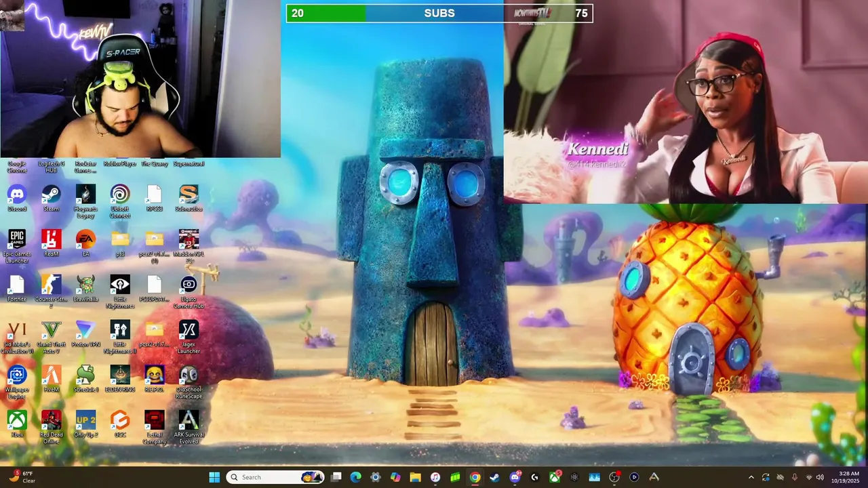This screenshot has width=868, height=488.
Task: Select the Xbox desktop shortcut
Action: coord(17,424)
